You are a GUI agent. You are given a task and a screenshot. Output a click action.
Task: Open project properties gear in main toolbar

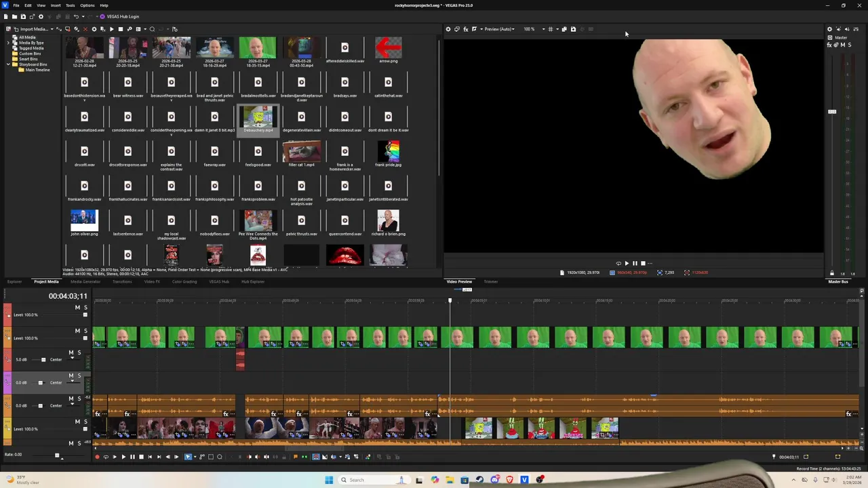click(x=41, y=16)
